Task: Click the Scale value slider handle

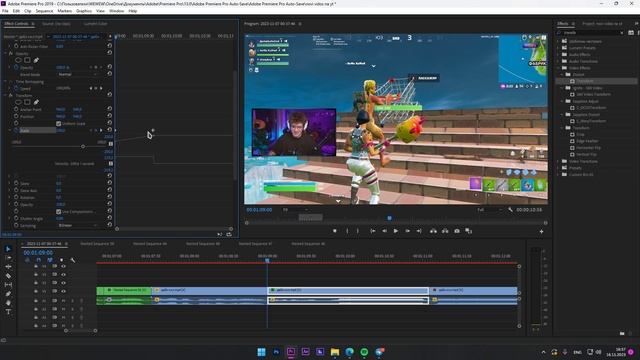Action: tap(83, 146)
